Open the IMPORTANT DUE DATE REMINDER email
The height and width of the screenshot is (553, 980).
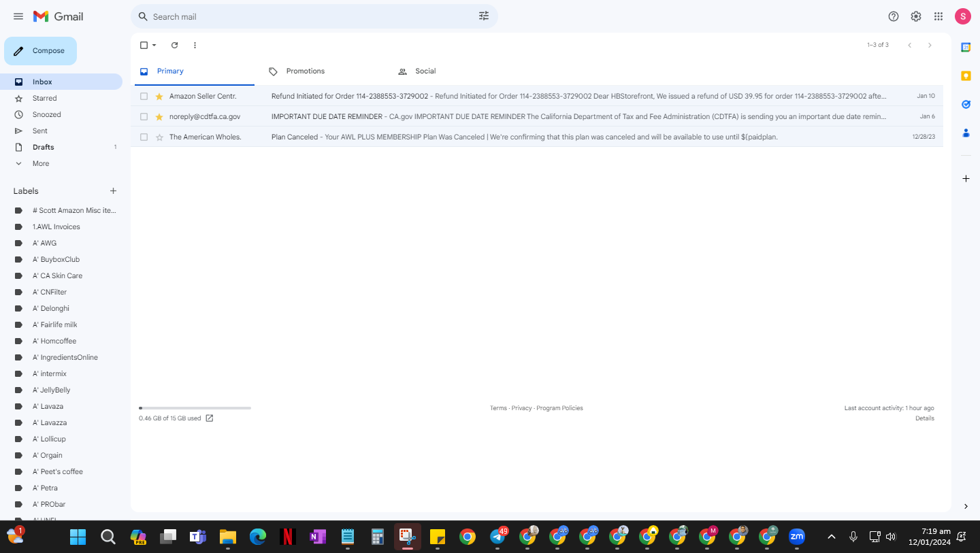pyautogui.click(x=537, y=117)
